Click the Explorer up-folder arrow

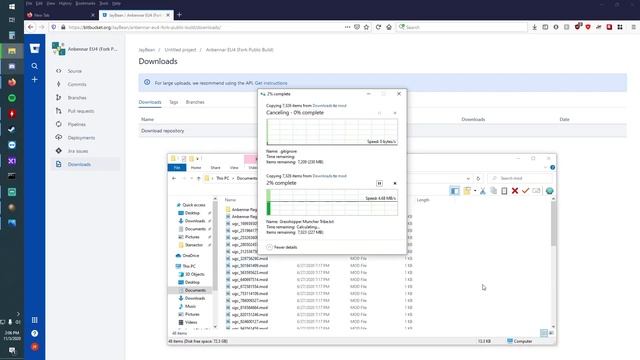pyautogui.click(x=198, y=178)
